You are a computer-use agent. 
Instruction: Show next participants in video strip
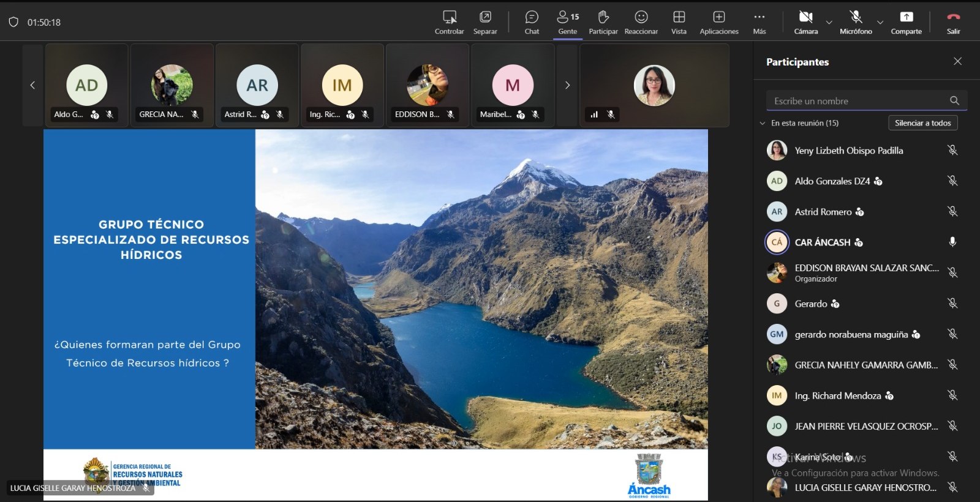coord(567,85)
